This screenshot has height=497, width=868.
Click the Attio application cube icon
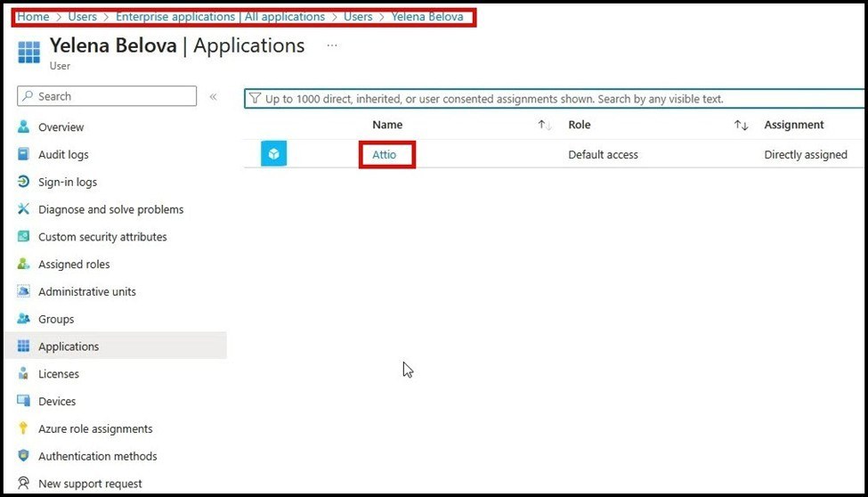(274, 155)
